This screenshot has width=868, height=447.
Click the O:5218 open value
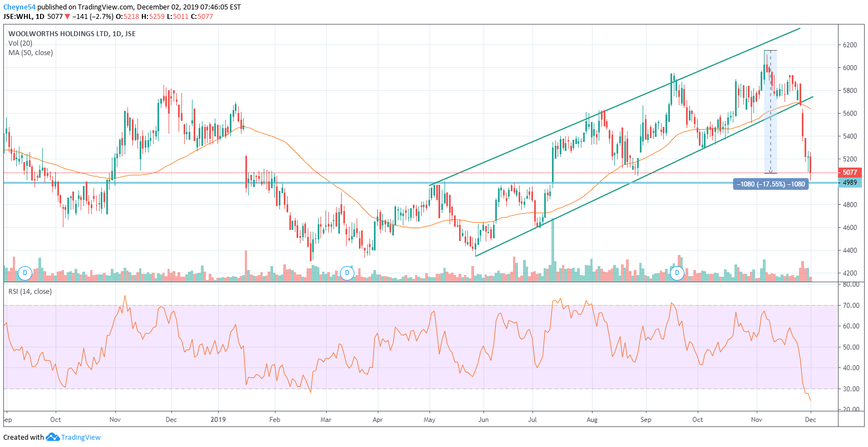tap(127, 17)
